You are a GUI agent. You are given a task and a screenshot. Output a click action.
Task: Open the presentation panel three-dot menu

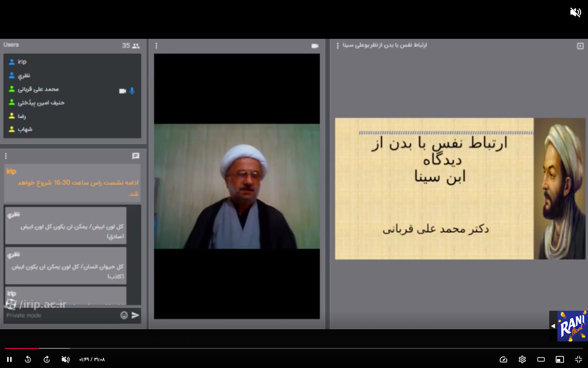[x=337, y=45]
